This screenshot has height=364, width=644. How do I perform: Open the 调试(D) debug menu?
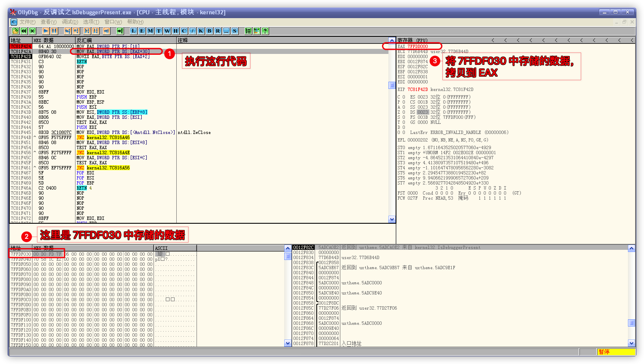pos(70,22)
